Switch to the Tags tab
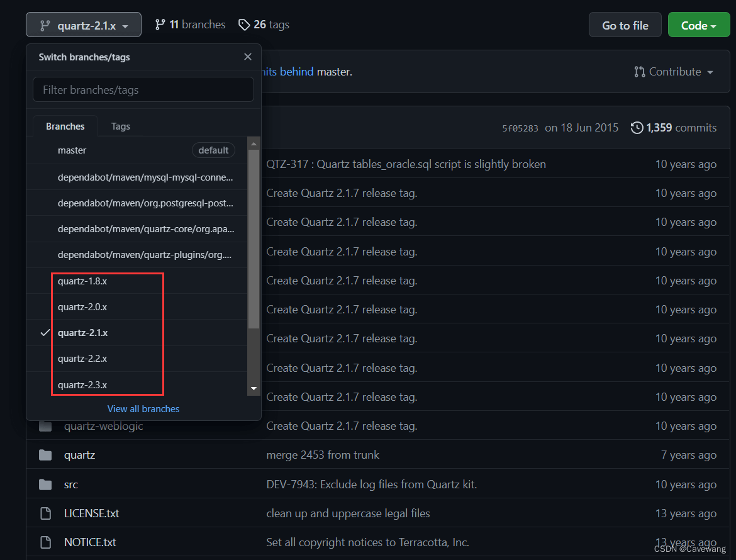The height and width of the screenshot is (560, 736). (120, 126)
